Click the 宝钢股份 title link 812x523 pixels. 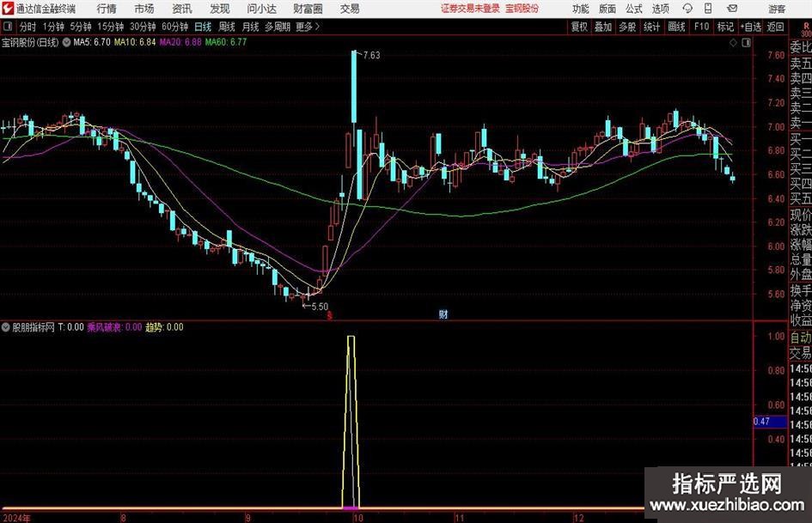pos(522,9)
